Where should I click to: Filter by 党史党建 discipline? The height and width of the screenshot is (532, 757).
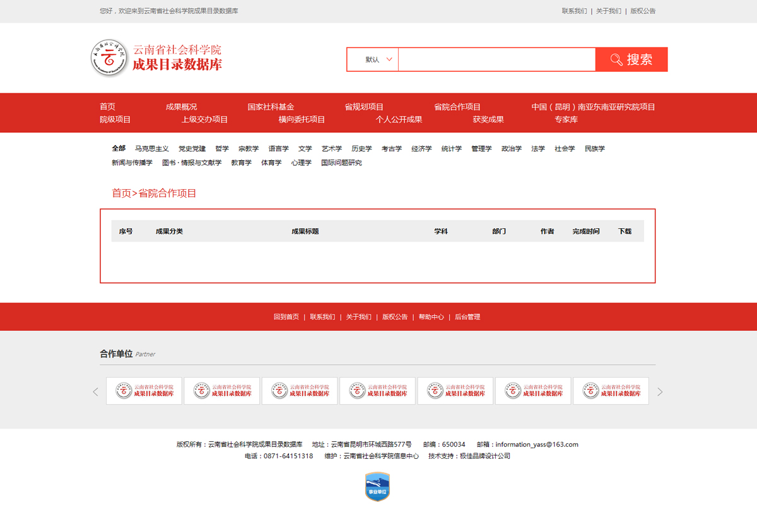(192, 149)
